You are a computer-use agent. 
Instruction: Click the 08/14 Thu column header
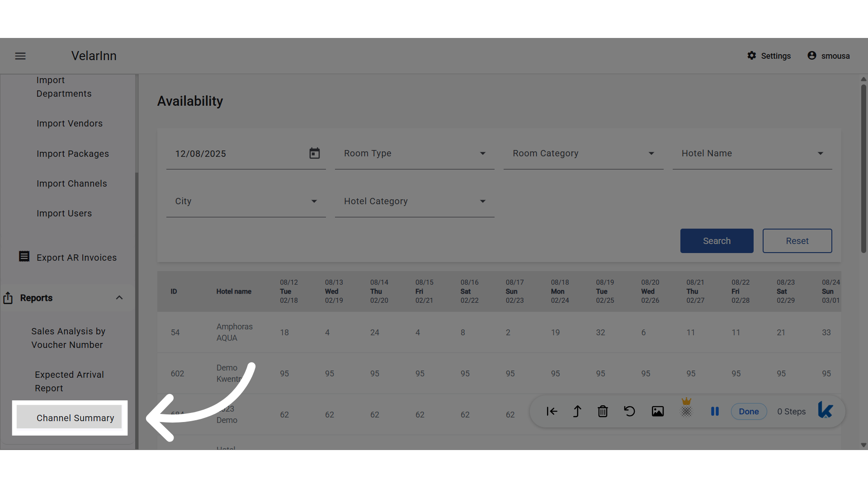coord(379,291)
